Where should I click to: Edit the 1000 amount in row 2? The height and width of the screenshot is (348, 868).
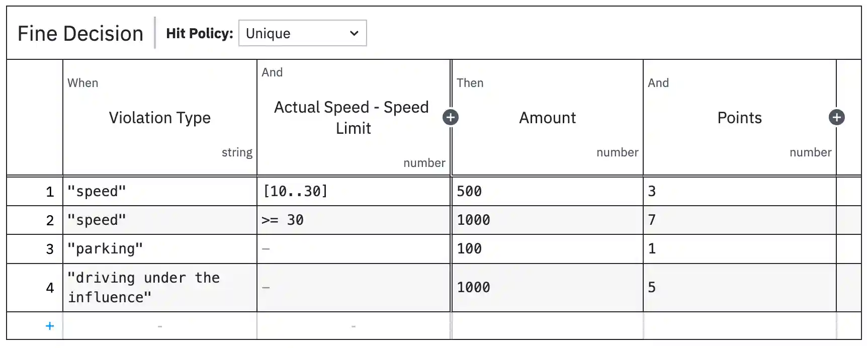coord(547,220)
